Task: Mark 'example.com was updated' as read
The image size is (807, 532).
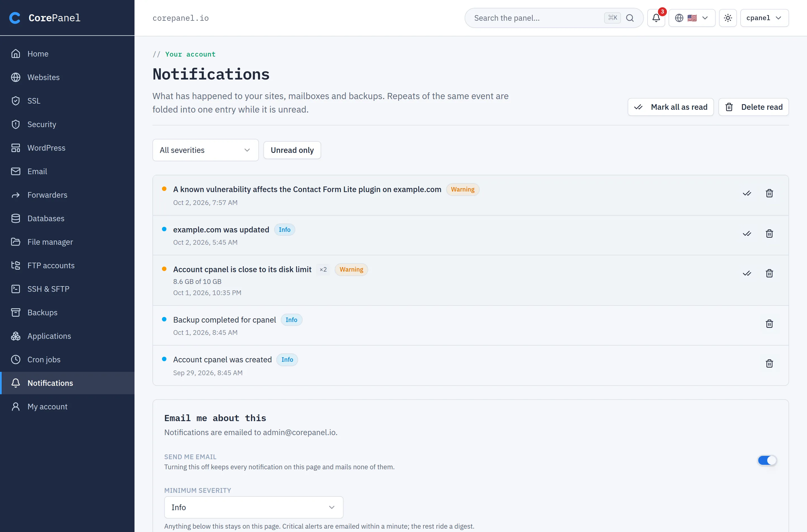Action: (x=746, y=234)
